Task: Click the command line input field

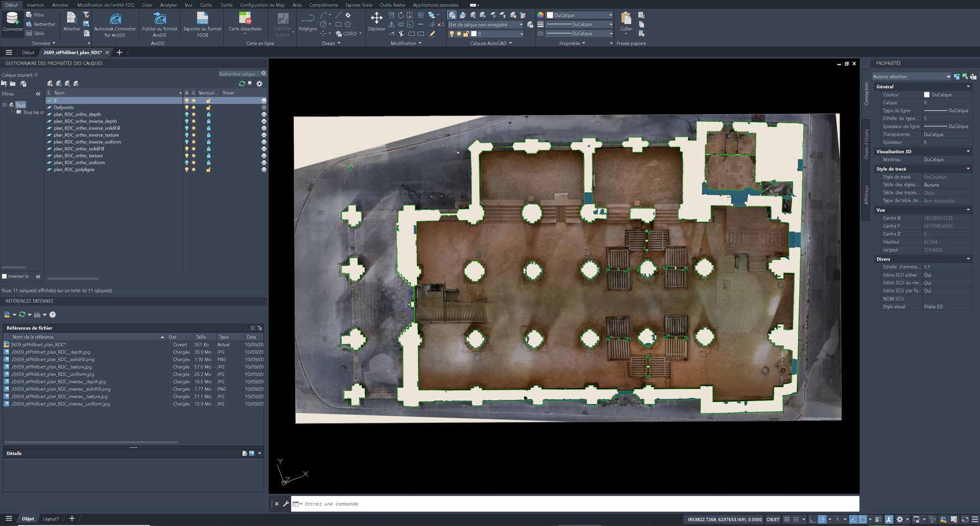Action: point(575,504)
